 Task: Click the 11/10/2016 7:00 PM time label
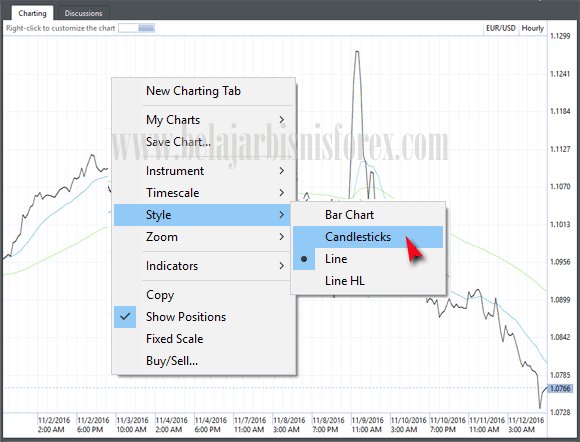click(x=447, y=425)
